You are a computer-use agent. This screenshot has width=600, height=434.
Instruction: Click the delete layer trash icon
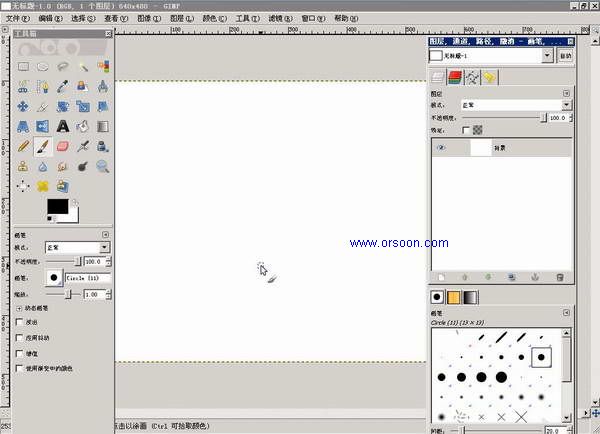click(x=559, y=277)
